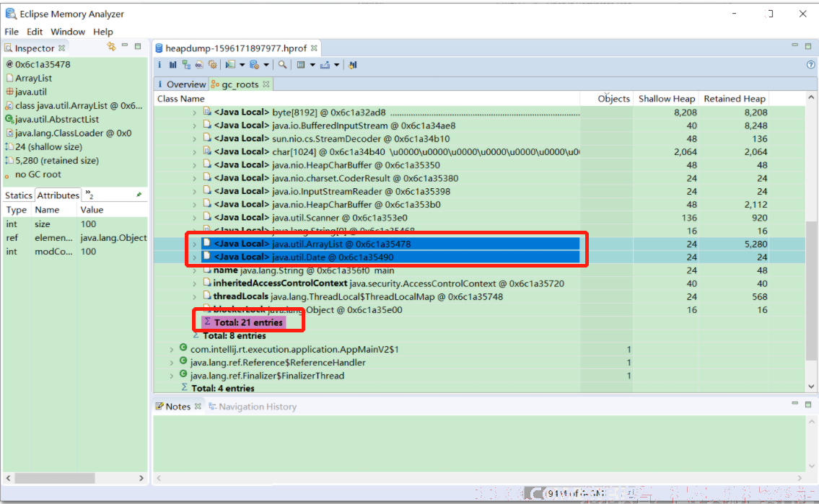The height and width of the screenshot is (504, 819).
Task: Open the reports dropdown arrow
Action: pos(242,65)
